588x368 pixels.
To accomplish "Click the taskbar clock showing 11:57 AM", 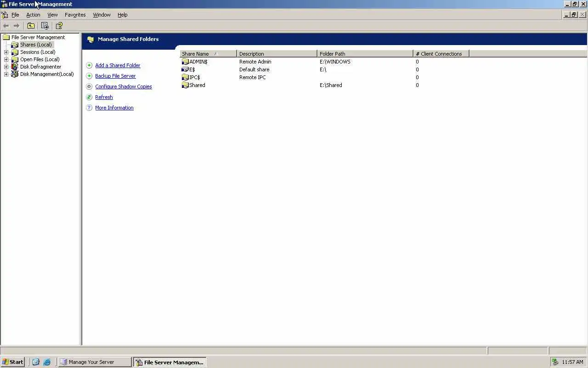I will (572, 362).
